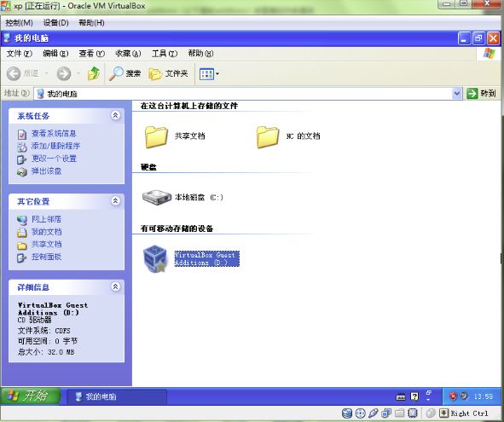This screenshot has width=504, height=422.
Task: Click VirtualBox USB devices status icon
Action: [x=374, y=413]
